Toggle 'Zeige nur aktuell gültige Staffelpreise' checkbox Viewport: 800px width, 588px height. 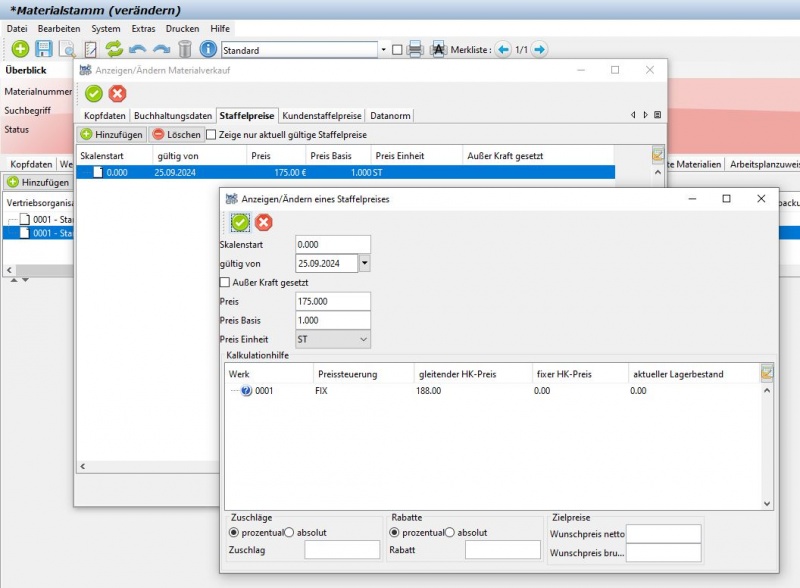pyautogui.click(x=211, y=134)
